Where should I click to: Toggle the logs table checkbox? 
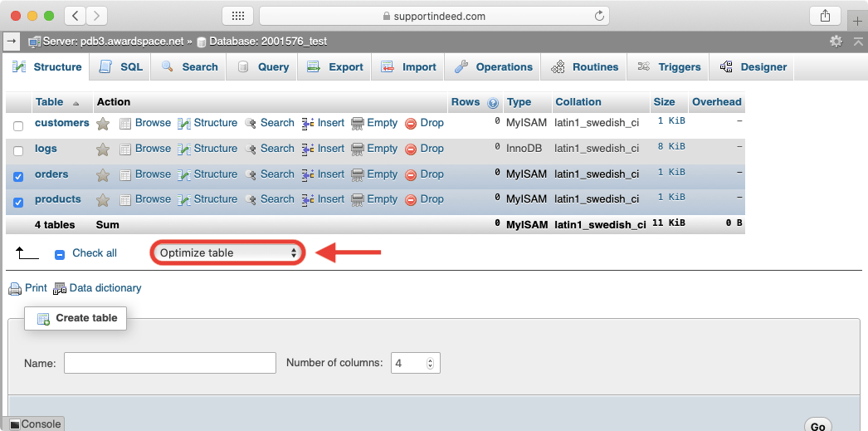(x=18, y=151)
